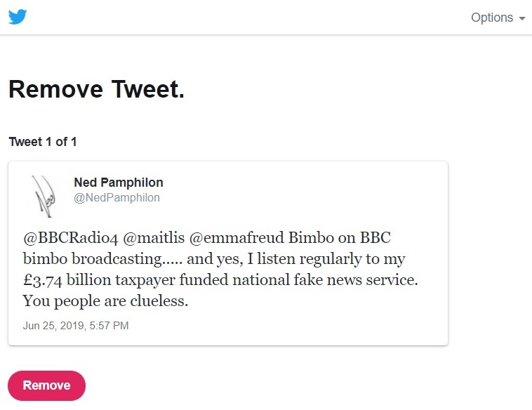Image resolution: width=532 pixels, height=410 pixels.
Task: Click the word 'Options' in the header
Action: click(492, 18)
